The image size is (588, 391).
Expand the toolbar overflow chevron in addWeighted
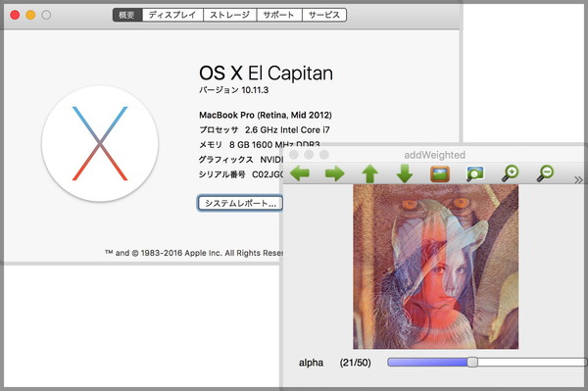[x=578, y=180]
